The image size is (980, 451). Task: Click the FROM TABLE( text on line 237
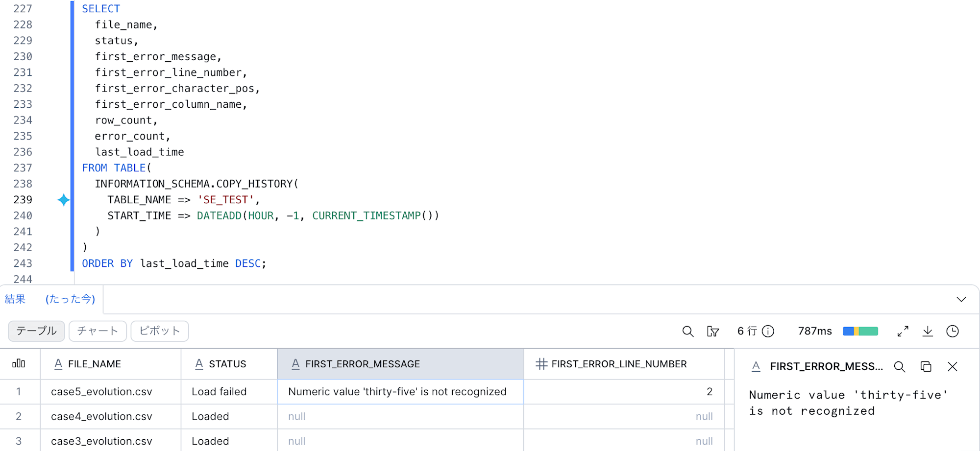pyautogui.click(x=117, y=168)
